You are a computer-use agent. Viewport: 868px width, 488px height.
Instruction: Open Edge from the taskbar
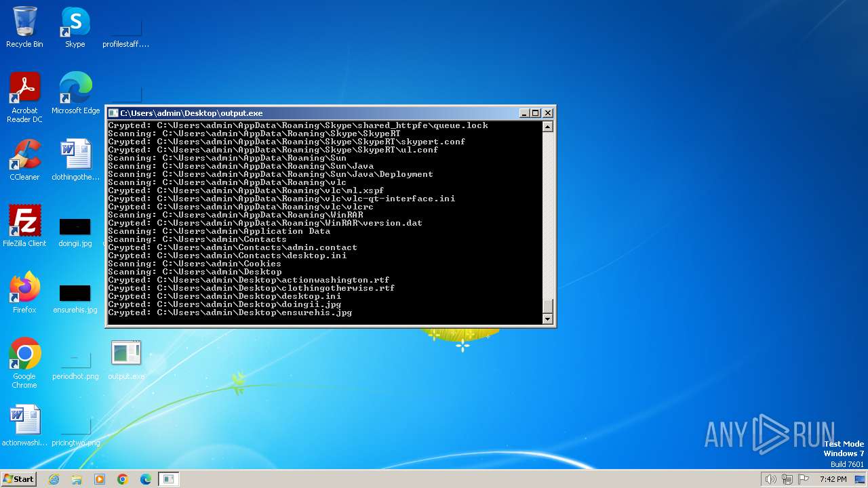tap(146, 479)
